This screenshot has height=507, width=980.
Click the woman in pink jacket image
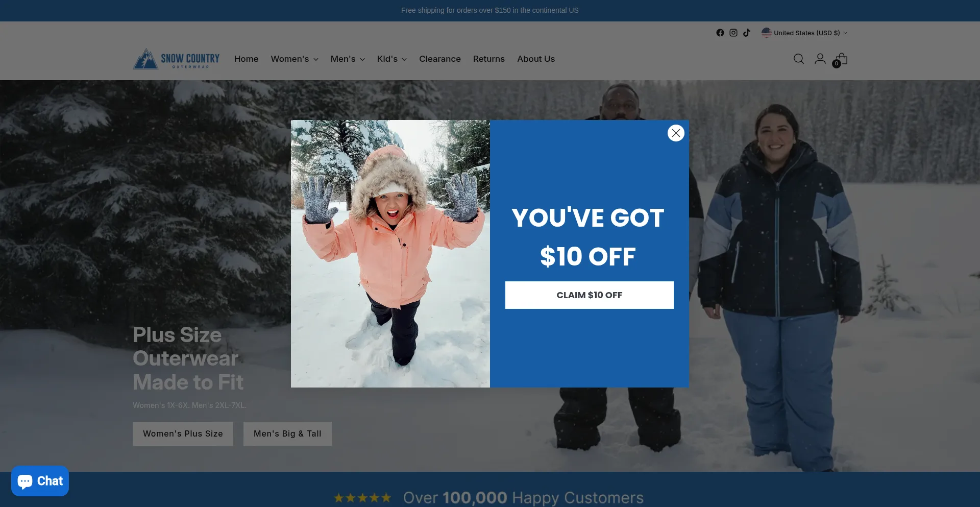[x=390, y=254]
